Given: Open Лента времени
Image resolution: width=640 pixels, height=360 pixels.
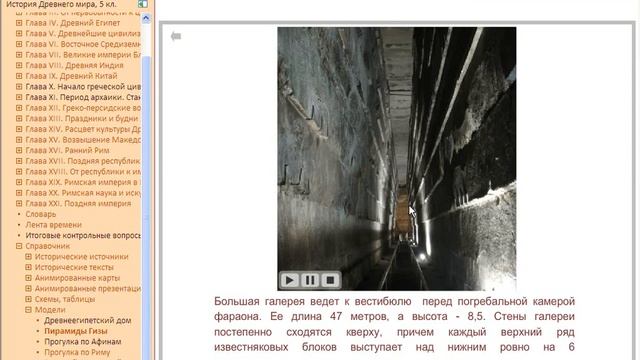Looking at the screenshot, I should pyautogui.click(x=53, y=224).
